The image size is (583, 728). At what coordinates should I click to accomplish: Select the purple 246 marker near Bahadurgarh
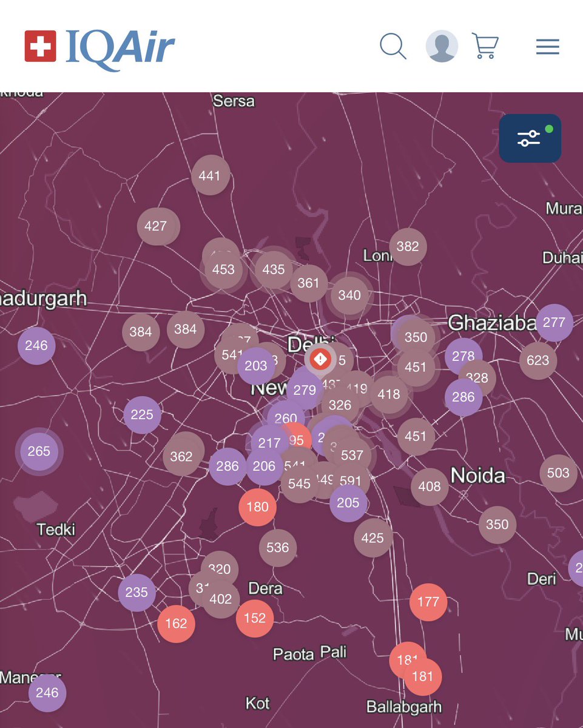[36, 346]
